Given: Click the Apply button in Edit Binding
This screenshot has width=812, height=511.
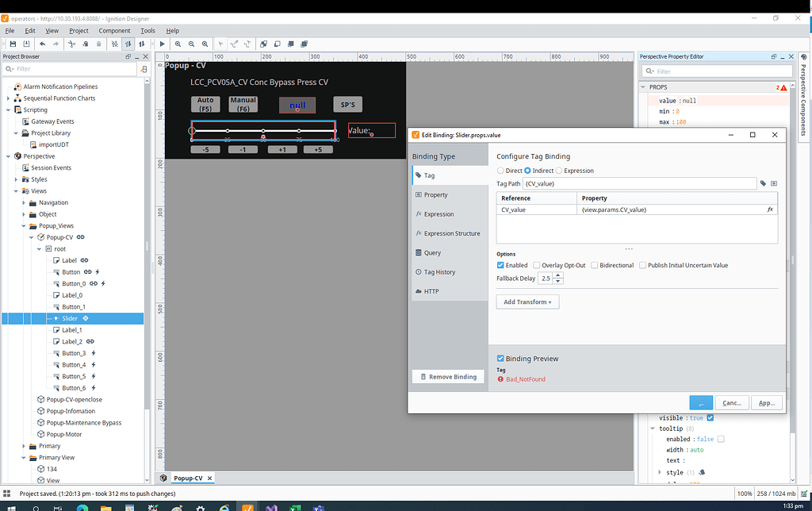Looking at the screenshot, I should pyautogui.click(x=767, y=402).
